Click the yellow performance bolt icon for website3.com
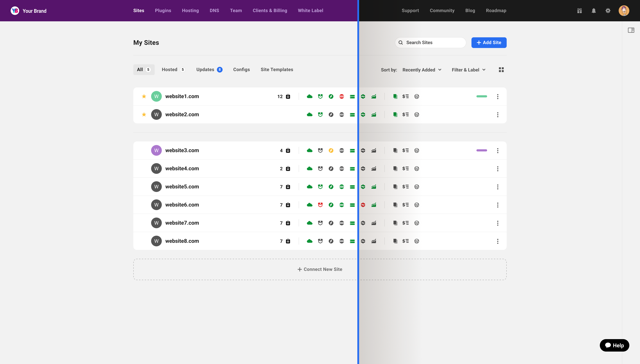This screenshot has width=640, height=364. (331, 151)
